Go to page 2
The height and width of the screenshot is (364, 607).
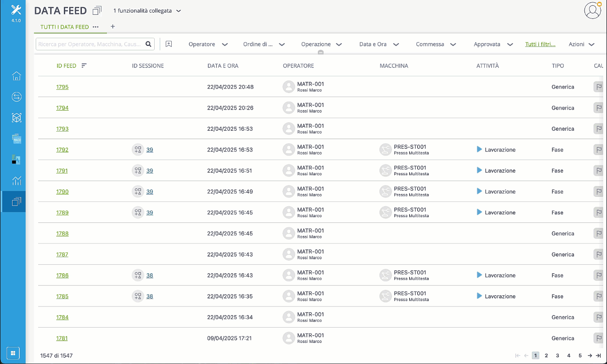click(x=546, y=355)
